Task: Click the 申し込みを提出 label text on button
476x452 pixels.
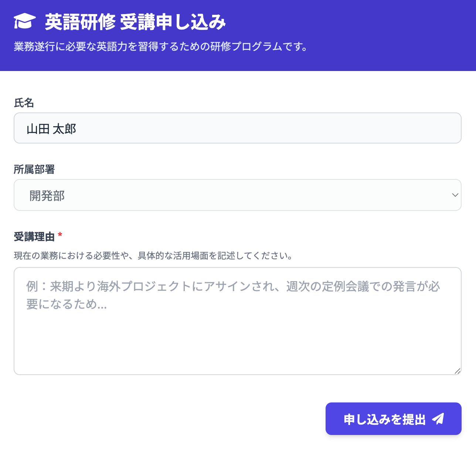Action: pyautogui.click(x=384, y=419)
